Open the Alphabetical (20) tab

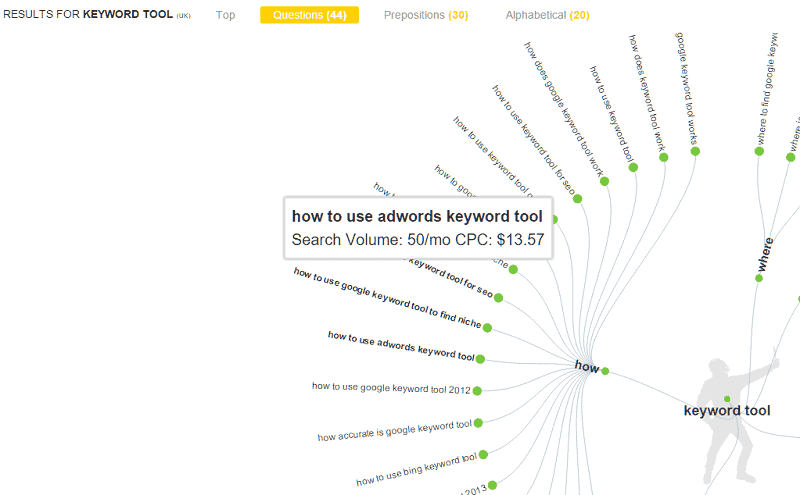pyautogui.click(x=547, y=15)
